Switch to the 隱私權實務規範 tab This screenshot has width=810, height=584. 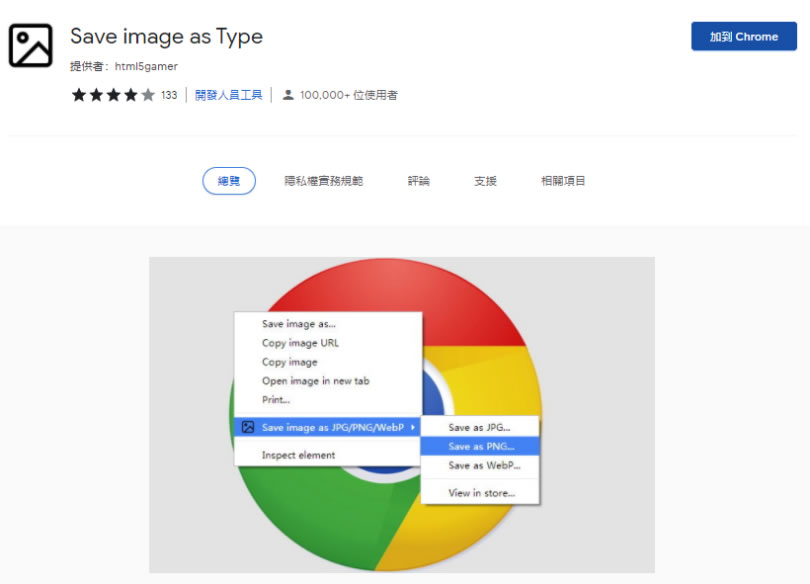coord(323,181)
